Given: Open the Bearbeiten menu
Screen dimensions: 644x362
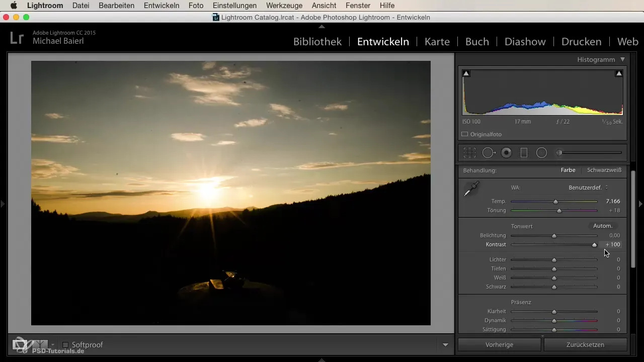Looking at the screenshot, I should point(117,6).
